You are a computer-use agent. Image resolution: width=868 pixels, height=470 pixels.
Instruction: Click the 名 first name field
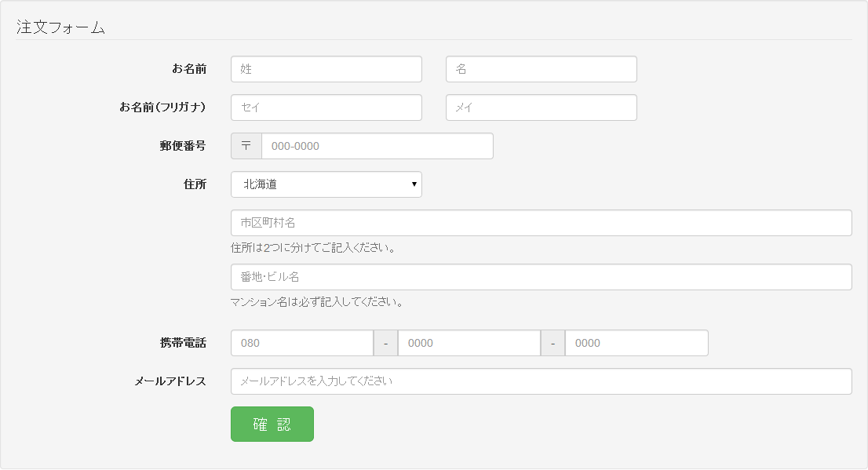coord(541,69)
